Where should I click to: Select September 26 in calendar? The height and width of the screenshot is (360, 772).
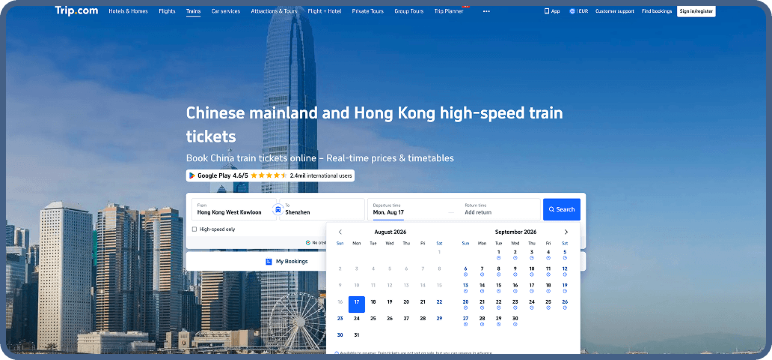point(565,304)
